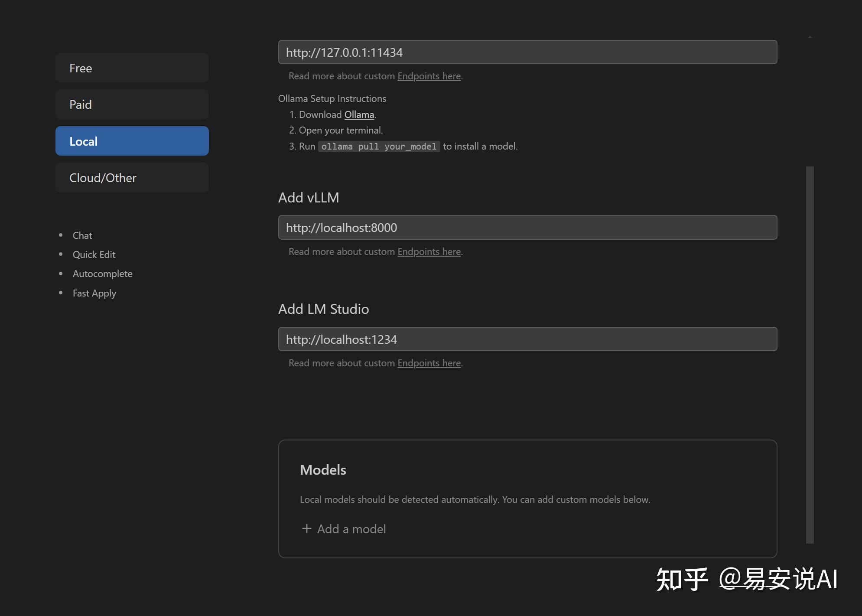Image resolution: width=862 pixels, height=616 pixels.
Task: Focus the vLLM endpoint field localhost:8000
Action: coord(527,228)
